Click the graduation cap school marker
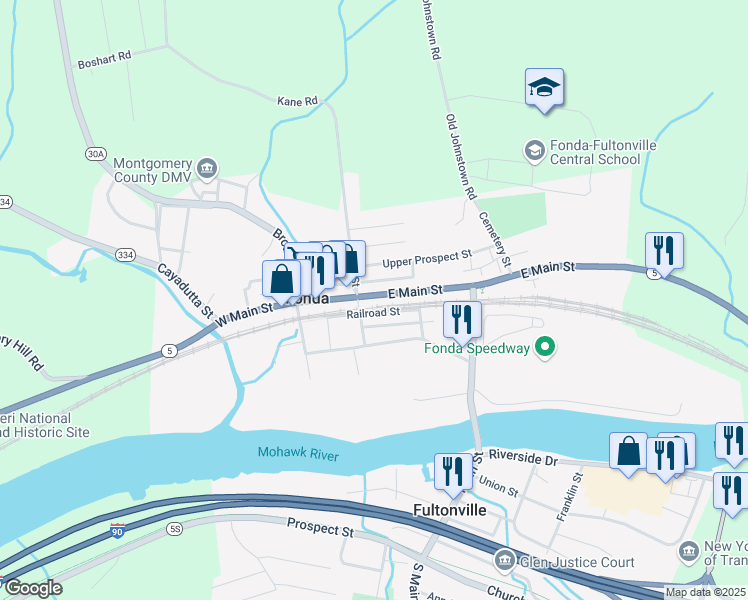Viewport: 748px width, 600px height. coord(544,90)
